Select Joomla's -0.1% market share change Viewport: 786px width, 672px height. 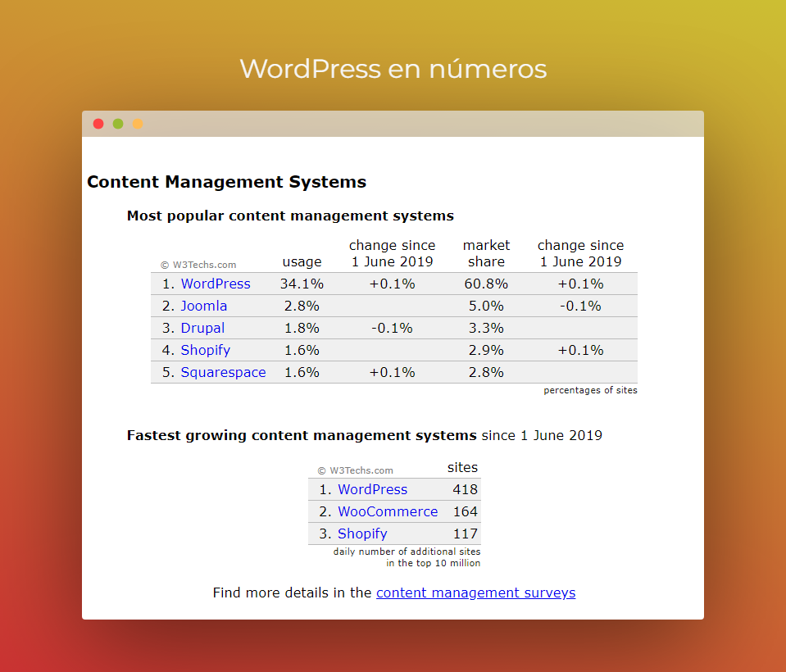(x=580, y=306)
